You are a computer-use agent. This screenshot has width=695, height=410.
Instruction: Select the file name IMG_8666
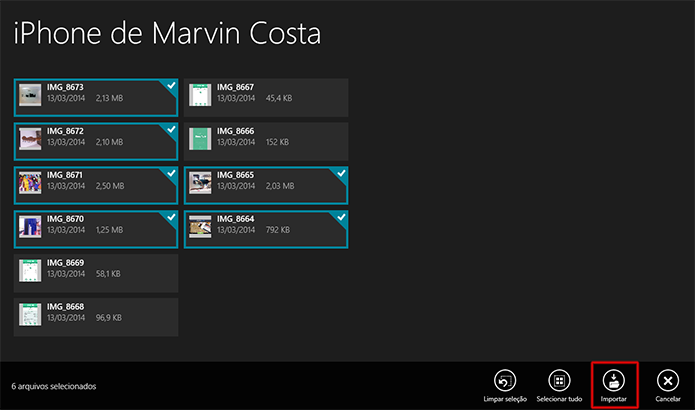coord(235,131)
